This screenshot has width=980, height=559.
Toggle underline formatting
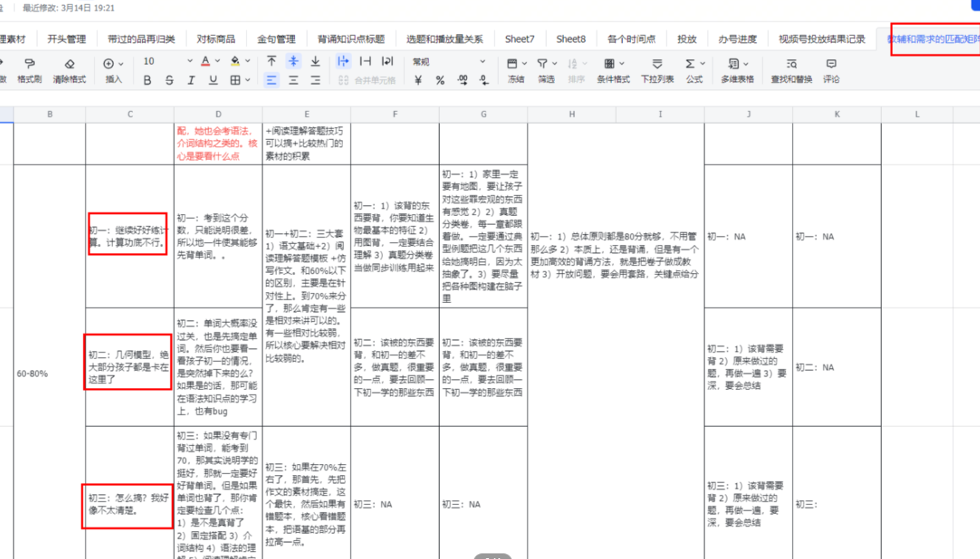pos(213,80)
